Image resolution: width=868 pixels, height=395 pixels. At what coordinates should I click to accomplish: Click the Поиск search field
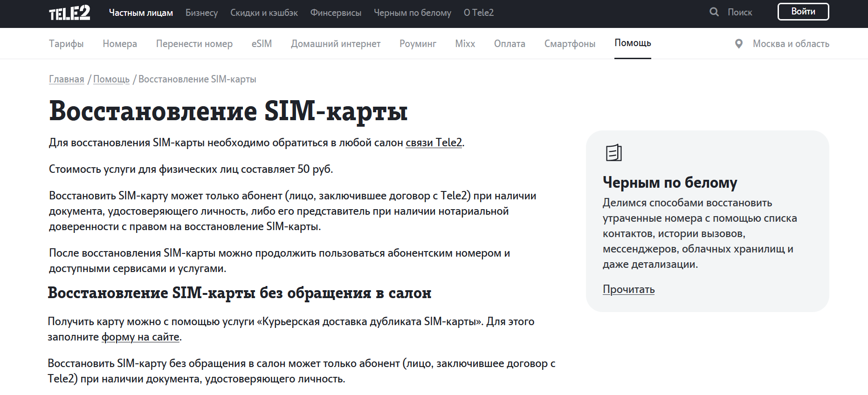pos(740,12)
